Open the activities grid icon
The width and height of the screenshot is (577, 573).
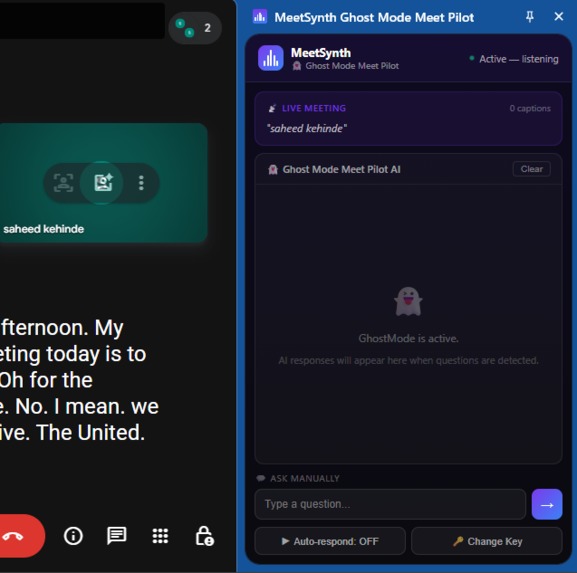point(160,536)
